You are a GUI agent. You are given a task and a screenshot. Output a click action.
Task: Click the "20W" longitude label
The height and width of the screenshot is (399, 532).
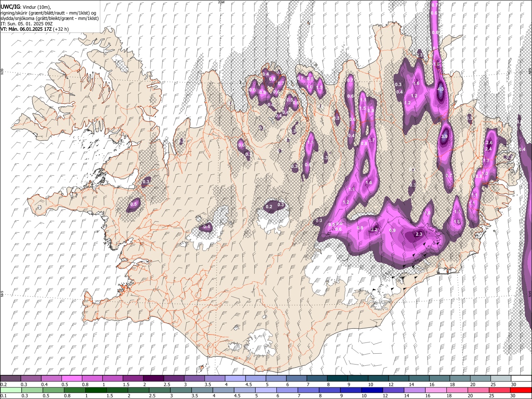(x=221, y=2)
